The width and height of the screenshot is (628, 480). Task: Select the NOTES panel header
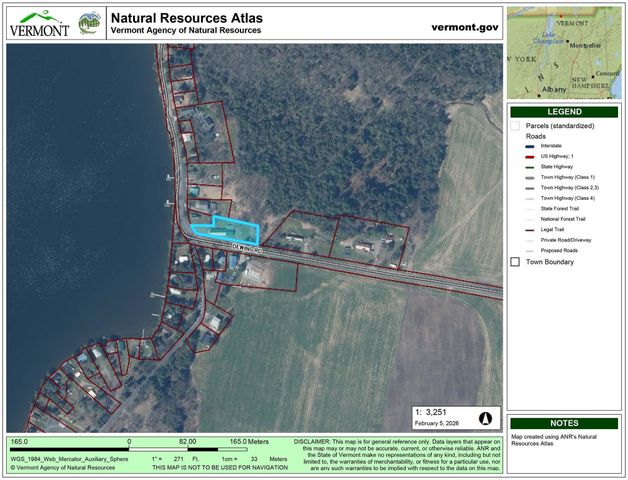pos(563,423)
